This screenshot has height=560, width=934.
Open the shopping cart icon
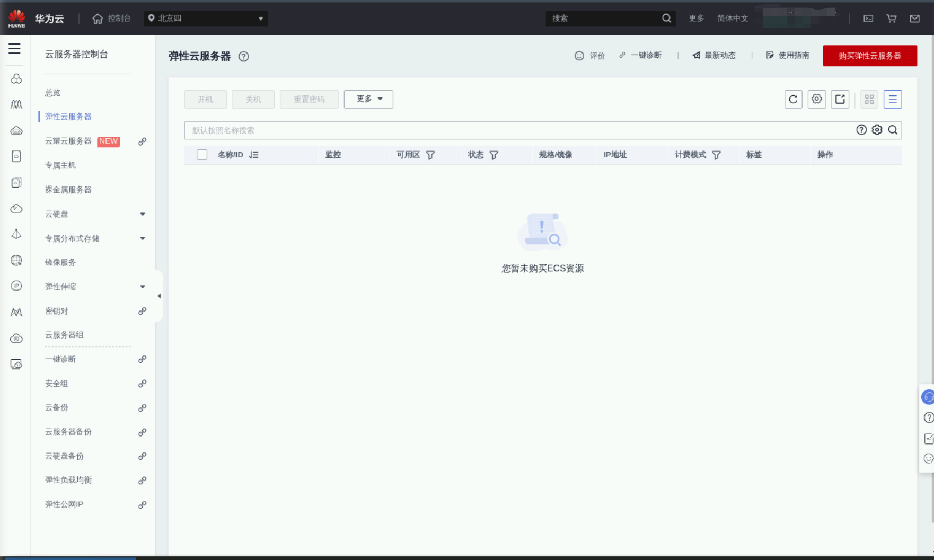pos(892,19)
